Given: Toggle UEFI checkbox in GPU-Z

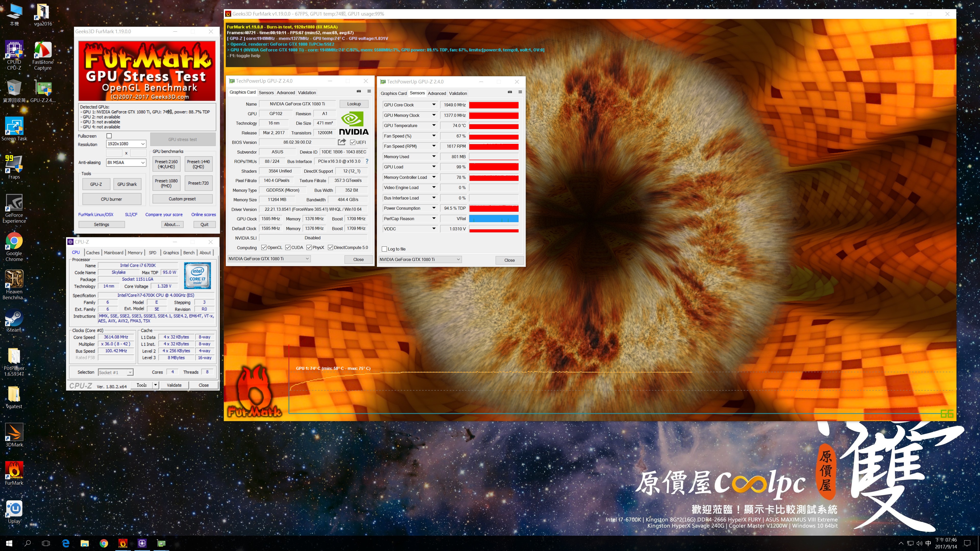Looking at the screenshot, I should pos(353,142).
